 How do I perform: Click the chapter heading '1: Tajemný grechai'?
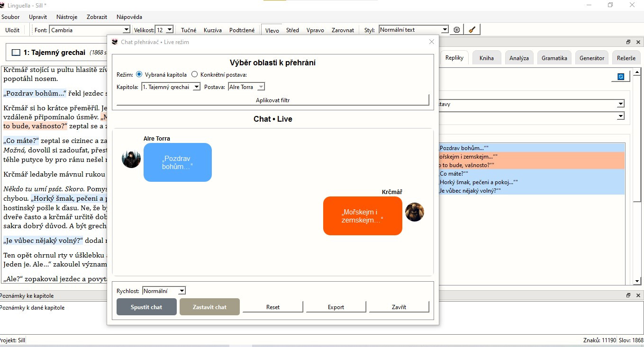54,53
